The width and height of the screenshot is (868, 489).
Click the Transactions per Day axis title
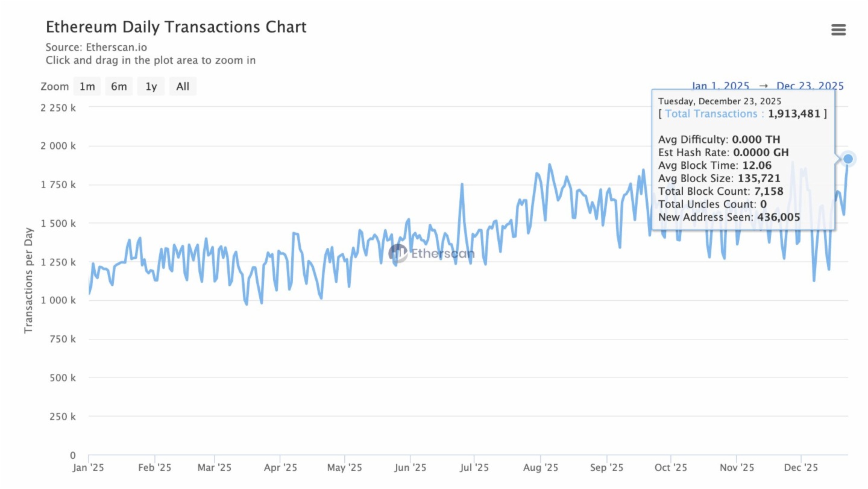point(28,280)
